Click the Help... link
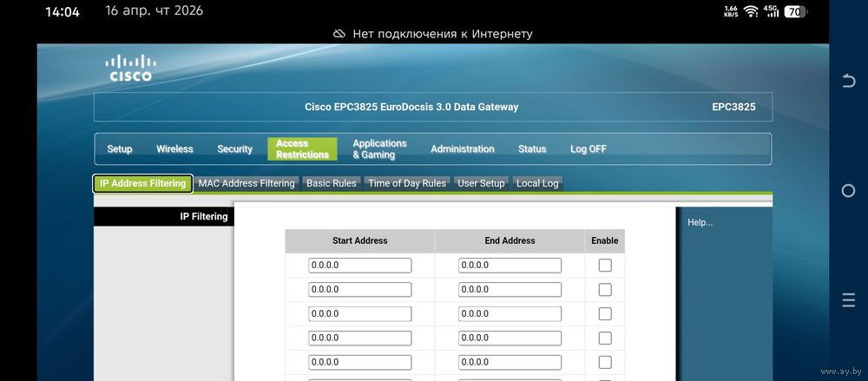 pyautogui.click(x=700, y=223)
